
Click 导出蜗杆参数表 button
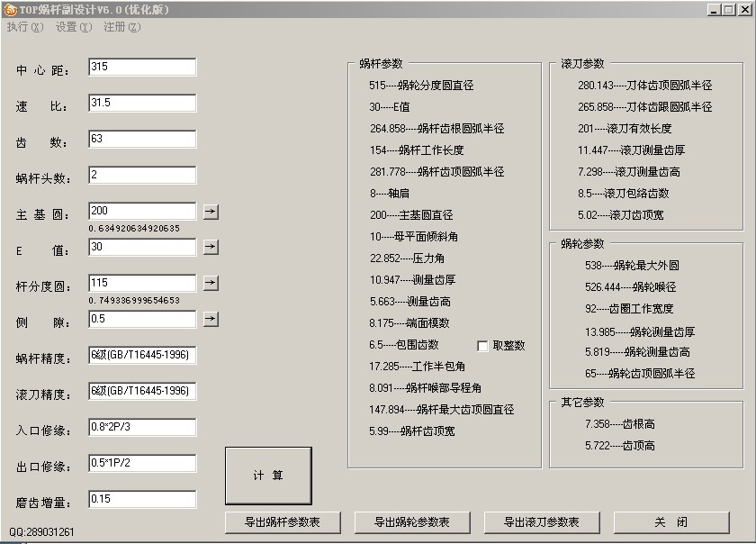coord(283,522)
